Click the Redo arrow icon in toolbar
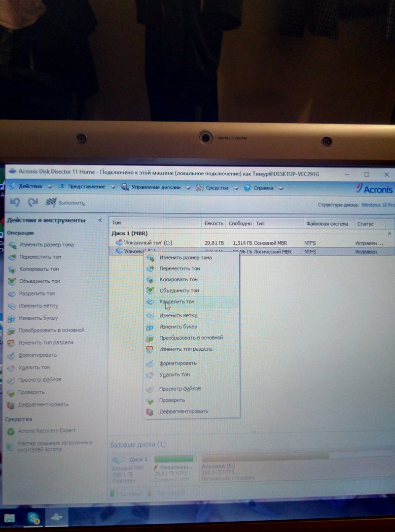Screen dimensions: 395x532 (x=33, y=202)
